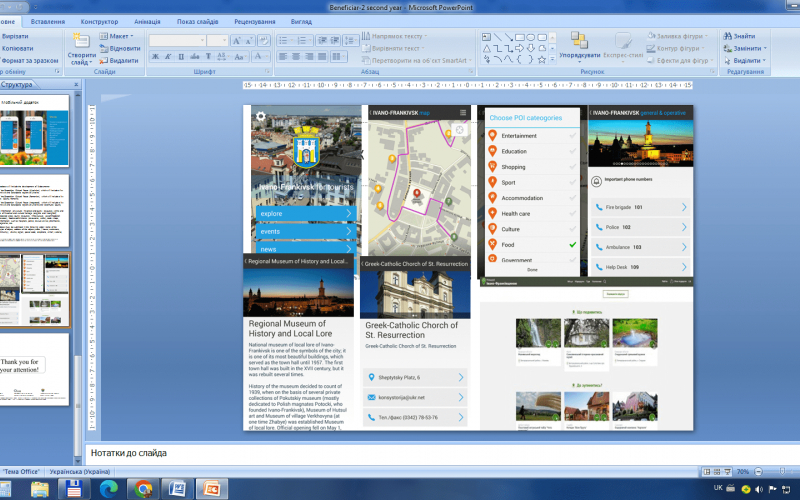The height and width of the screenshot is (500, 800).
Task: Open the Вставлення ribbon tab
Action: coord(47,21)
